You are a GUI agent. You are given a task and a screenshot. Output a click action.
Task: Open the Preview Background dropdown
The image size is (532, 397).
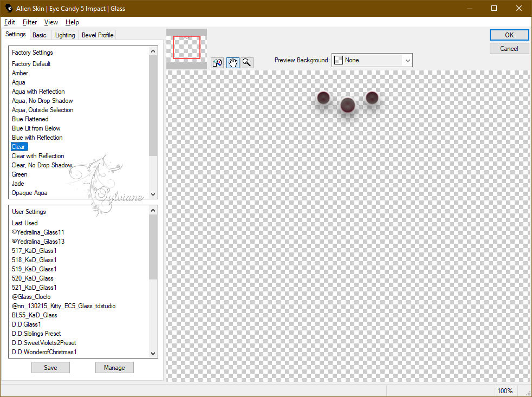(372, 60)
